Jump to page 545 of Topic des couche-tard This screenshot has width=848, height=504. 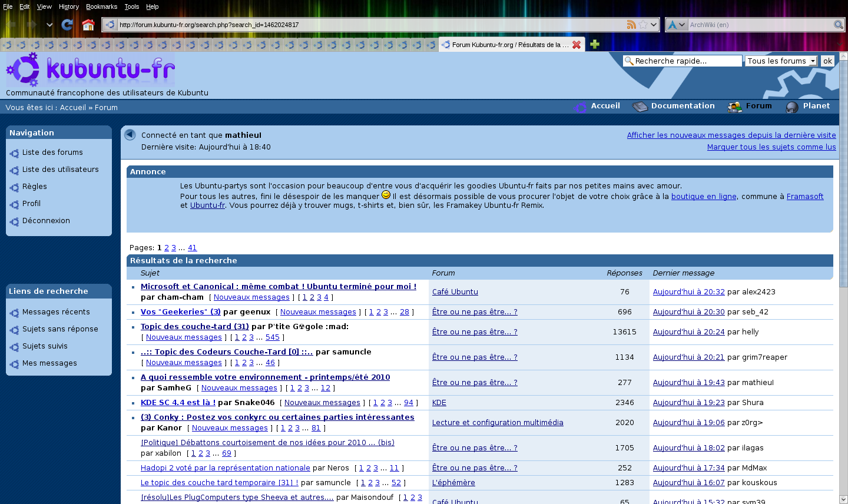click(273, 337)
